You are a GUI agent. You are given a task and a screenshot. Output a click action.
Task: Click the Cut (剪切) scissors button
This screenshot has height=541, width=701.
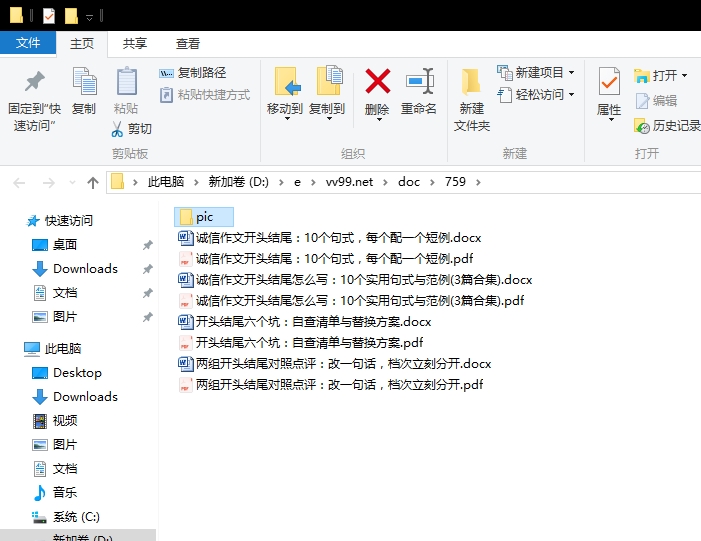[x=131, y=129]
